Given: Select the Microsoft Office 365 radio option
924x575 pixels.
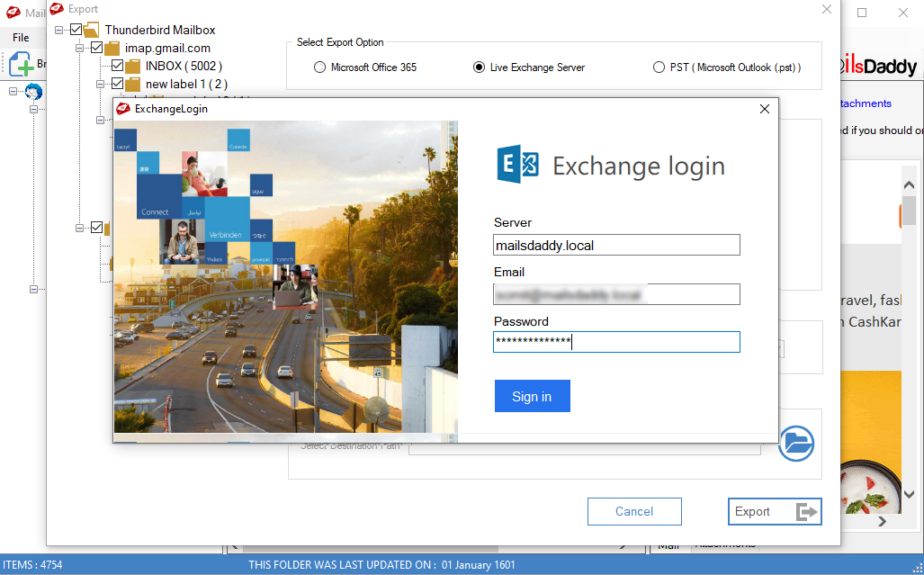Looking at the screenshot, I should (x=319, y=67).
